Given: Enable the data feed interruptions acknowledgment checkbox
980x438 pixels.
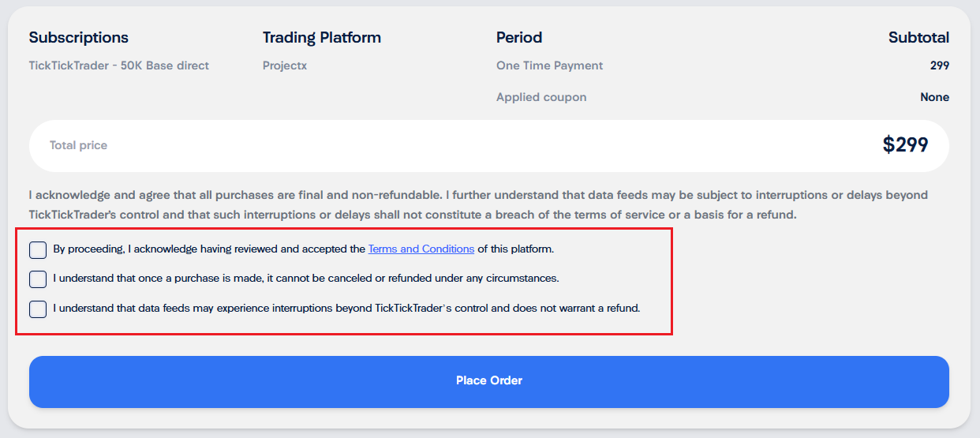Looking at the screenshot, I should tap(38, 309).
